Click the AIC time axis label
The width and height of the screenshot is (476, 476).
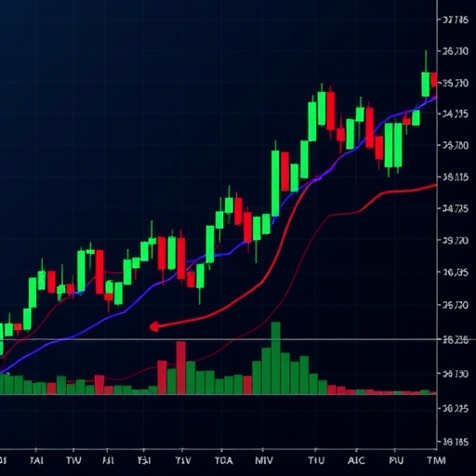click(x=356, y=460)
